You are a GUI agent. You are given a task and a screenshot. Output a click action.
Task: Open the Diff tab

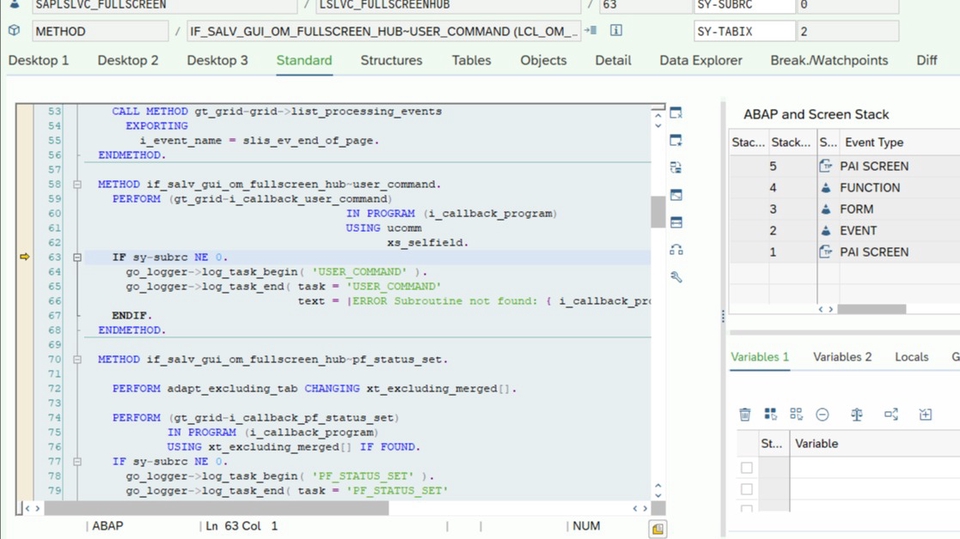926,60
